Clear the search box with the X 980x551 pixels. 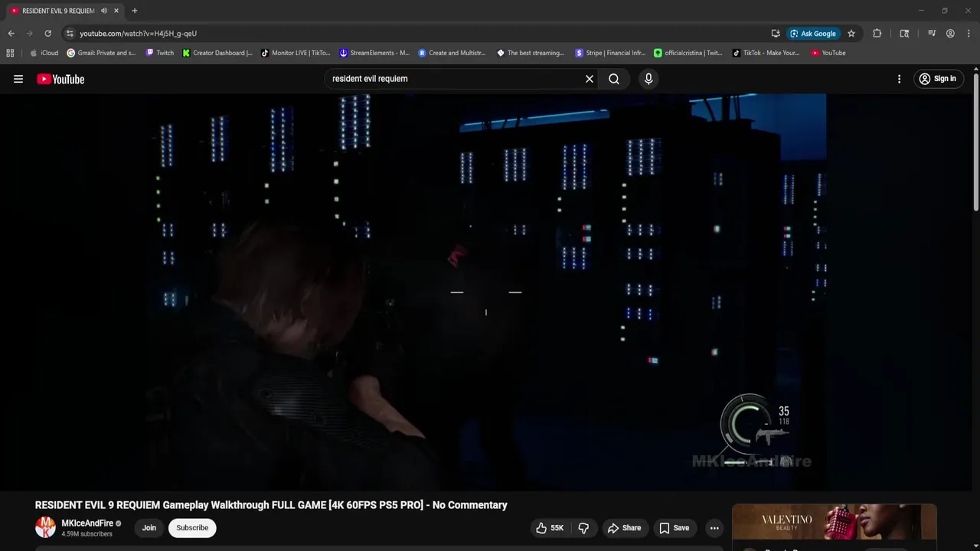click(590, 79)
